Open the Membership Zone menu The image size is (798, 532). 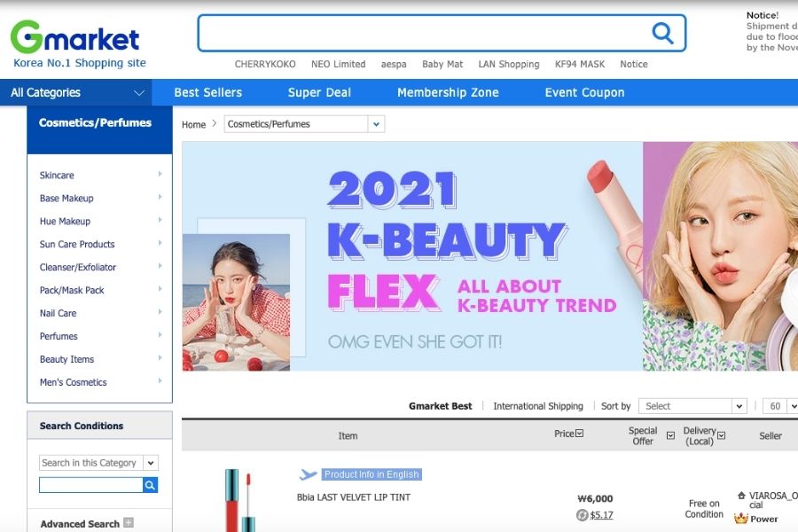click(x=448, y=92)
